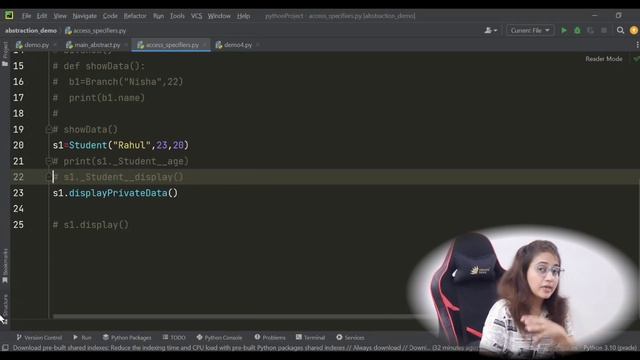The image size is (640, 360).
Task: Click the commented s1.display() line 25
Action: point(91,225)
